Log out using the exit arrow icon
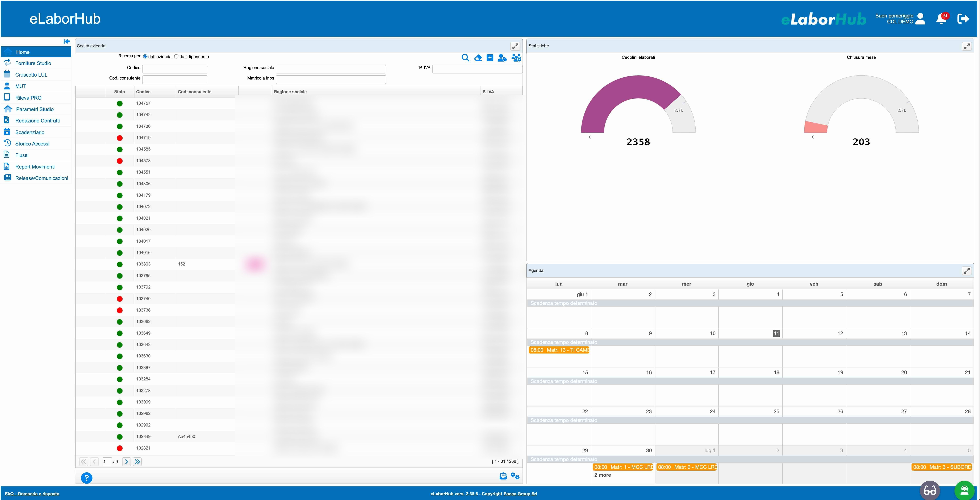Screen dimensions: 980x500 point(963,19)
